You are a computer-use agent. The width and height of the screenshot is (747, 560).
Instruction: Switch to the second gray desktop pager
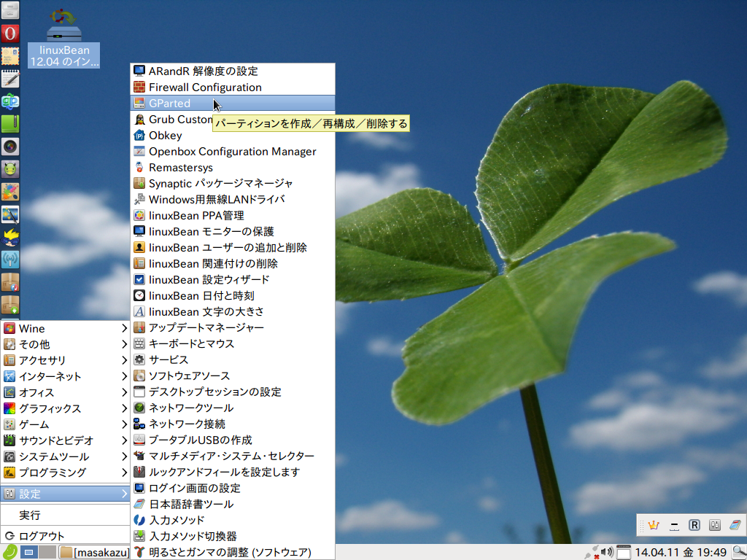(x=47, y=553)
